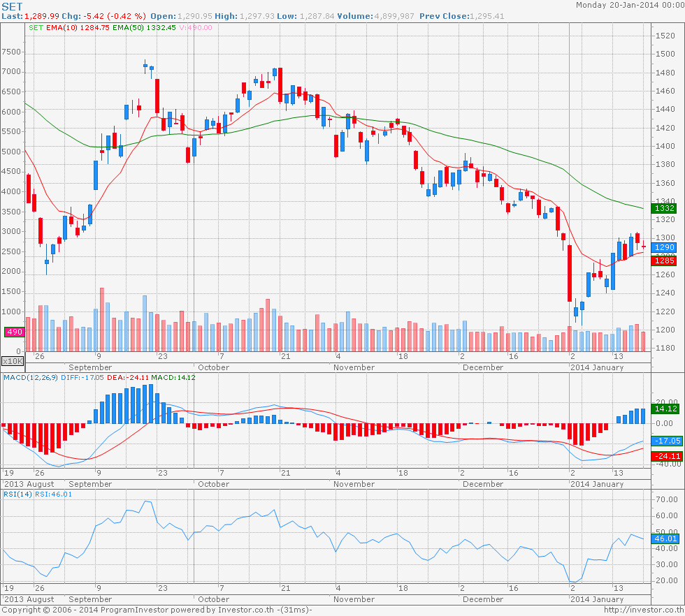The width and height of the screenshot is (685, 616).
Task: Click the 5000 volume axis label
Action: [11, 152]
